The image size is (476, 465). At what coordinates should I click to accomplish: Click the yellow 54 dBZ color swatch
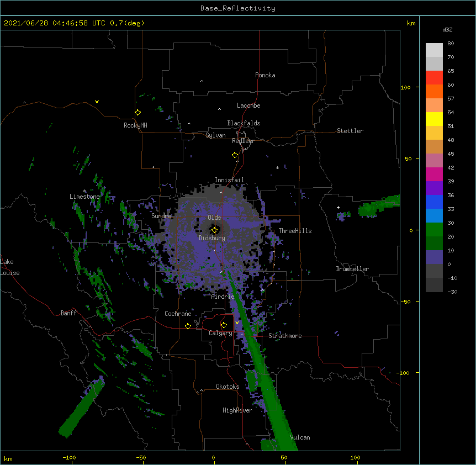pyautogui.click(x=434, y=119)
